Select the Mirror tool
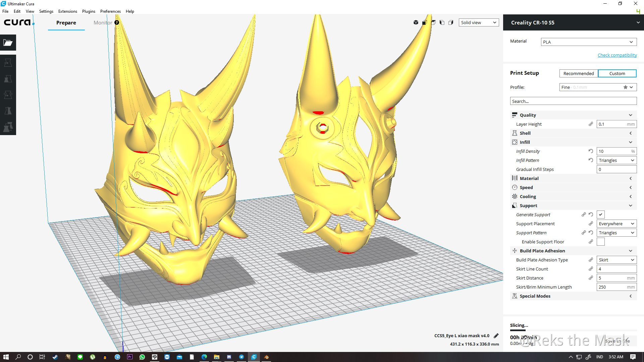 coord(8,110)
